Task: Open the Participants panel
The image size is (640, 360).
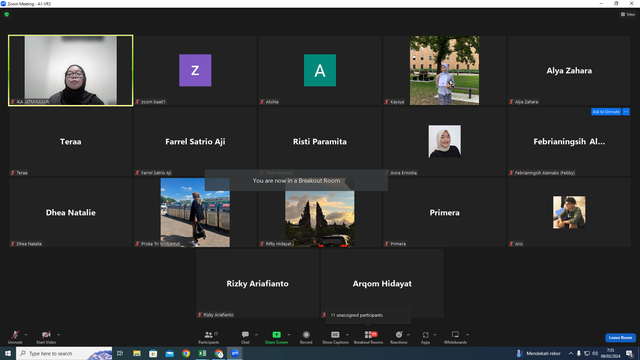Action: [x=209, y=337]
